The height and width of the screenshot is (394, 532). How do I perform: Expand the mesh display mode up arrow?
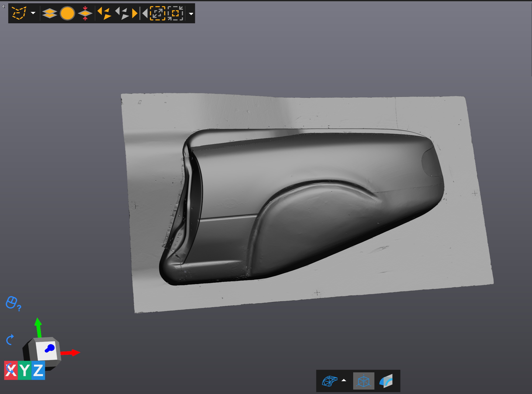tap(344, 380)
